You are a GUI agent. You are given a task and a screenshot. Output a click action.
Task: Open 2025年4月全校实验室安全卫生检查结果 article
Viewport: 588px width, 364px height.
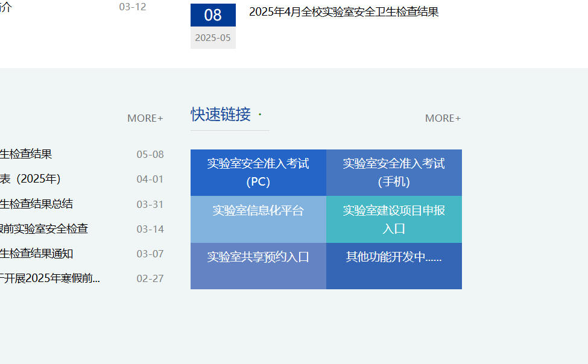click(343, 12)
